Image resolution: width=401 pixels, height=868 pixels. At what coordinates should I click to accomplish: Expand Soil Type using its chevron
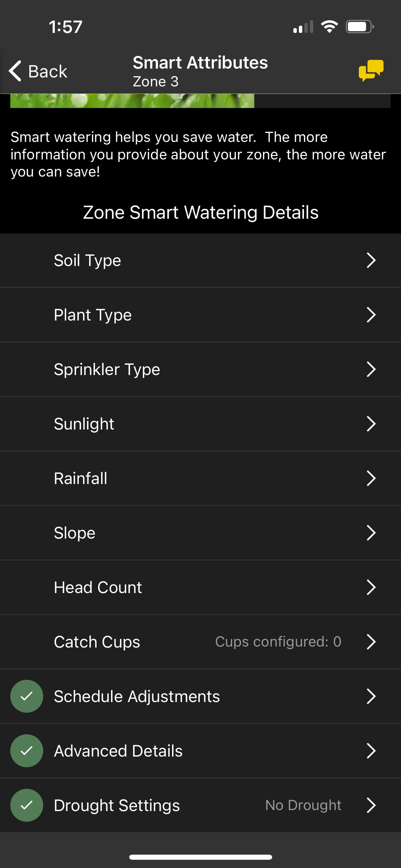371,260
